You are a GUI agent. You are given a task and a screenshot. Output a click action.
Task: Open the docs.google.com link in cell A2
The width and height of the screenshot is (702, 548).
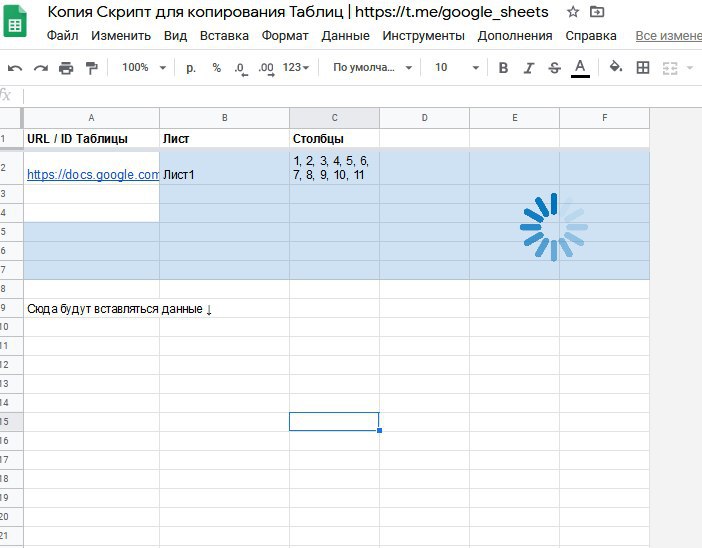click(93, 175)
